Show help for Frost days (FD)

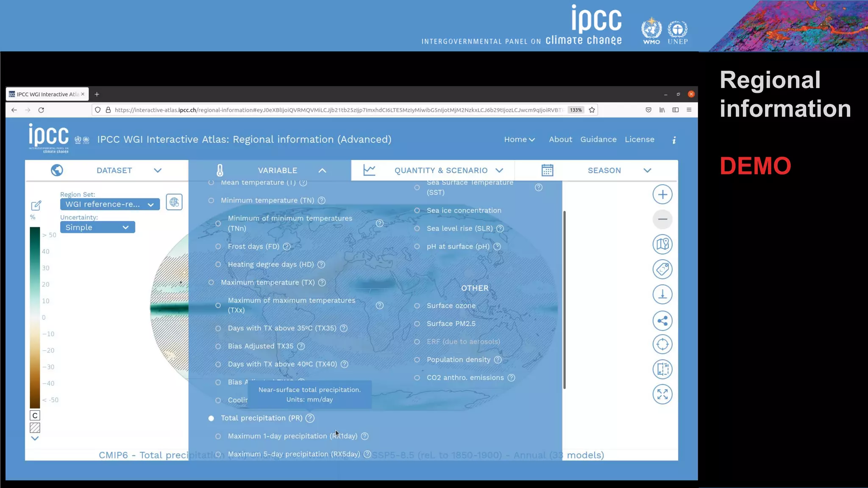click(x=287, y=247)
